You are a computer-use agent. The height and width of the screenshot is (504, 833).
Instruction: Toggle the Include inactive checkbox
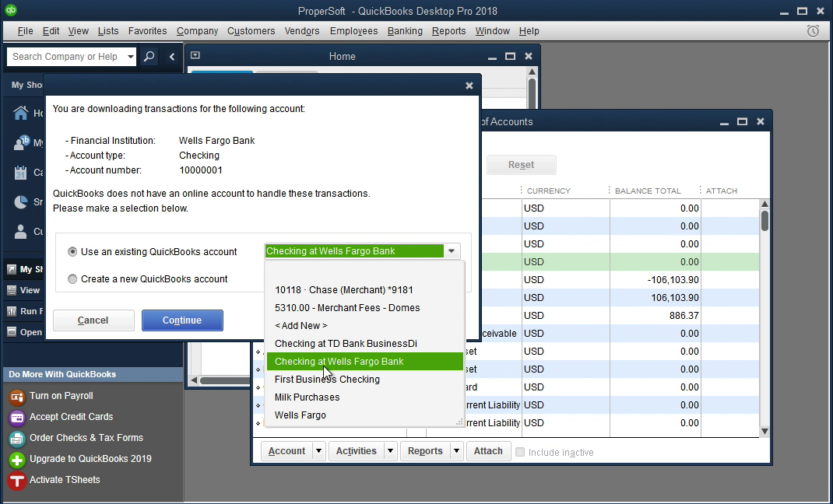(x=520, y=452)
